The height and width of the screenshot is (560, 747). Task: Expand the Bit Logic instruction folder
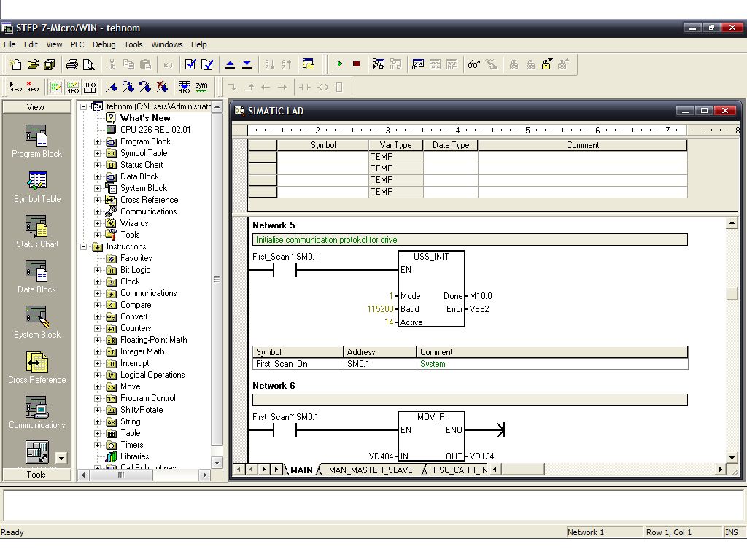[x=98, y=270]
